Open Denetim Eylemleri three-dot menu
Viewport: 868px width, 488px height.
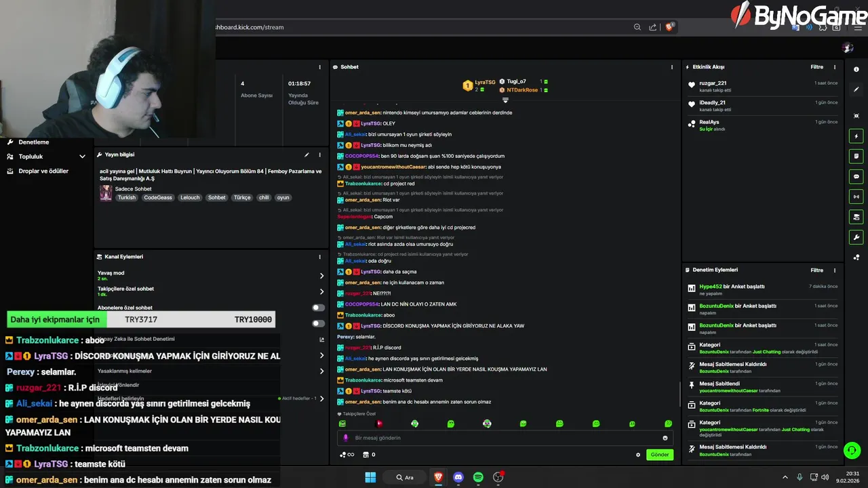click(x=835, y=270)
